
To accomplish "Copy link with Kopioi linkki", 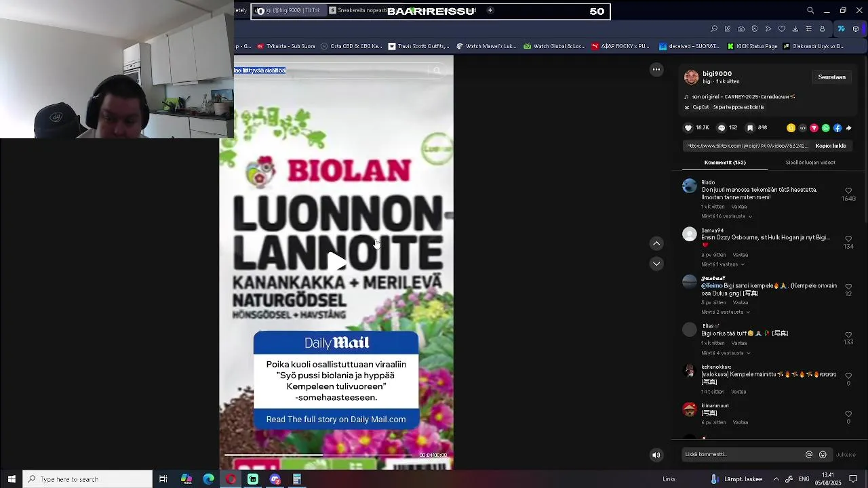I will (831, 146).
